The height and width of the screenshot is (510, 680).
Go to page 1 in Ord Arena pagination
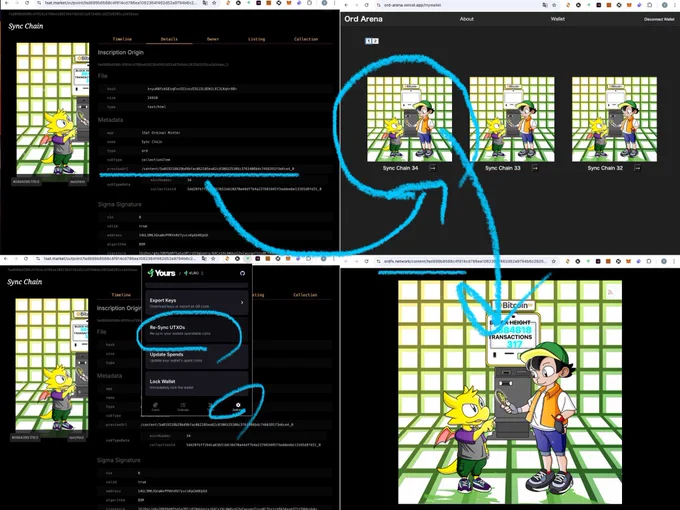tap(368, 41)
